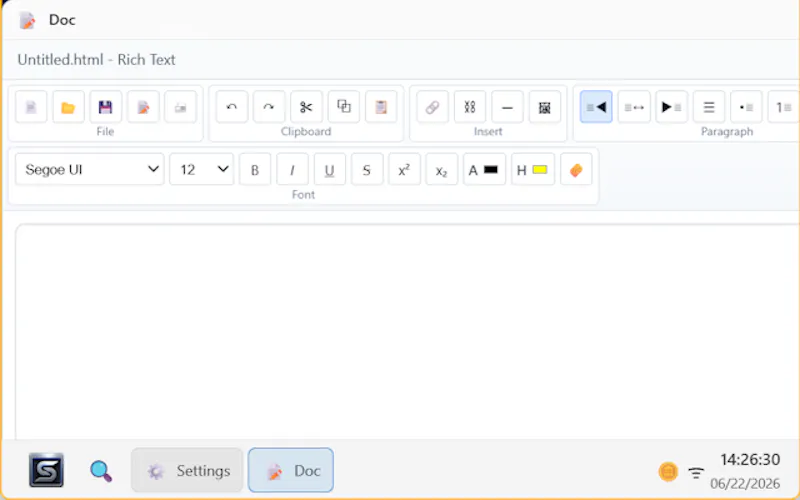Open the font size 12 dropdown
Image resolution: width=800 pixels, height=500 pixels.
tap(202, 169)
